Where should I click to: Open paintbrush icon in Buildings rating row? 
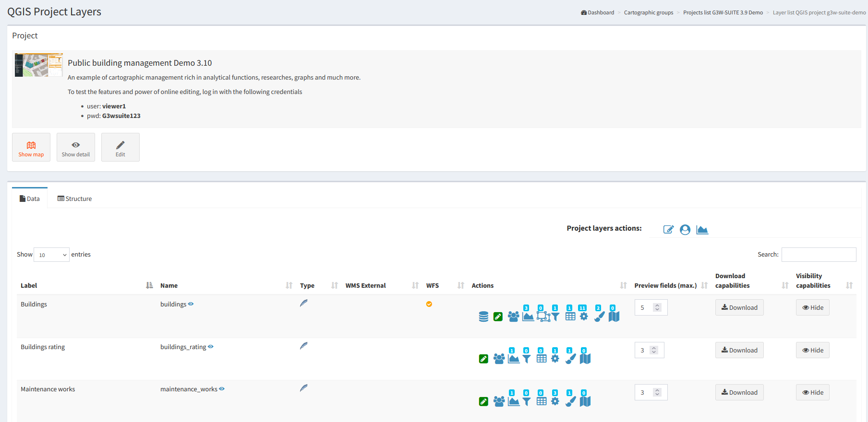570,359
